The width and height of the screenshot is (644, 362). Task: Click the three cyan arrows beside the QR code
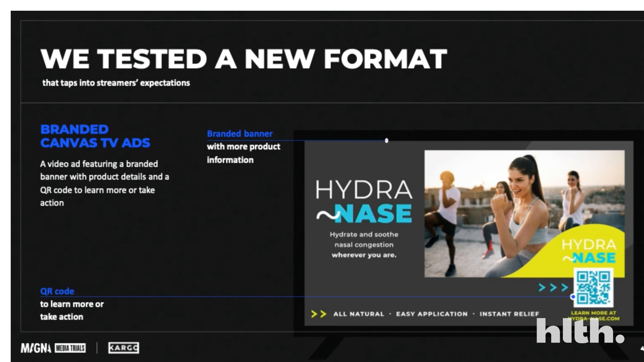(x=553, y=287)
